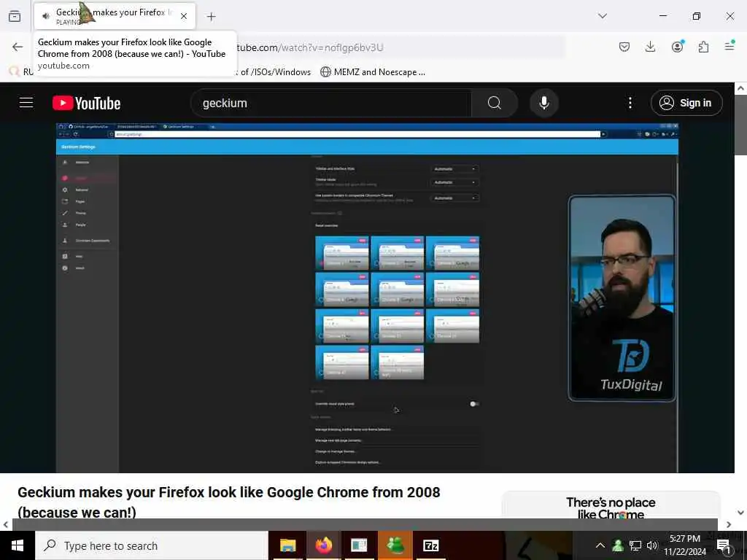Open the volume tray icon
Screen dimensions: 747x560
coord(652,545)
